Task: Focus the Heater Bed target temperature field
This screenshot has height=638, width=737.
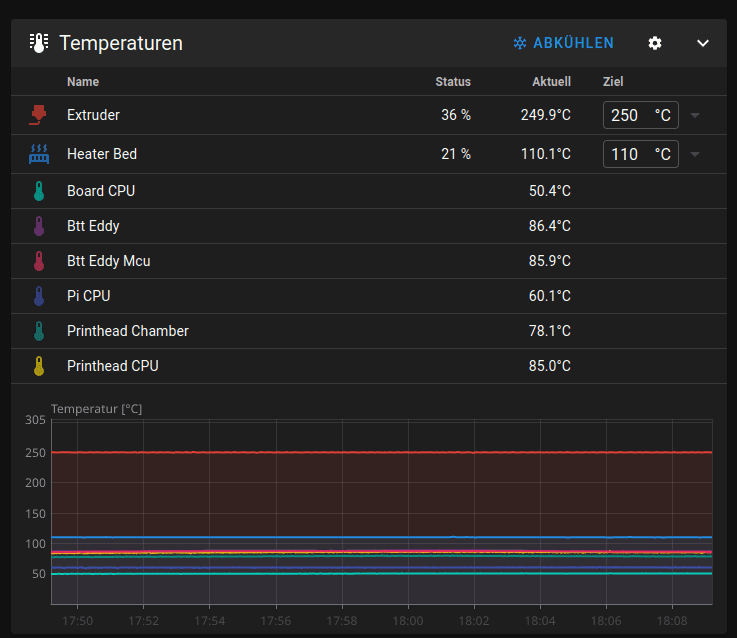Action: pos(641,154)
